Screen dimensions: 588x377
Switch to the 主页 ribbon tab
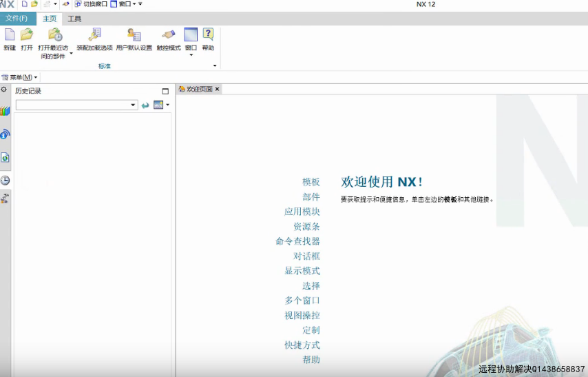tap(50, 19)
